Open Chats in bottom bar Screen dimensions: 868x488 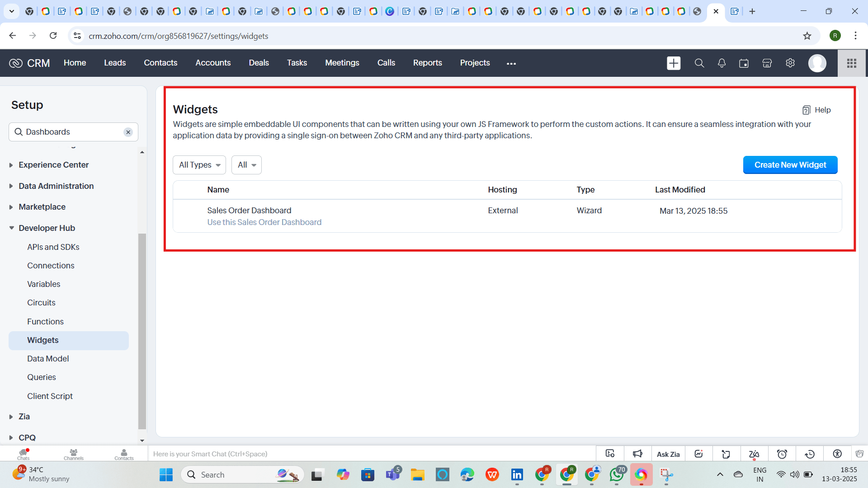click(x=24, y=454)
